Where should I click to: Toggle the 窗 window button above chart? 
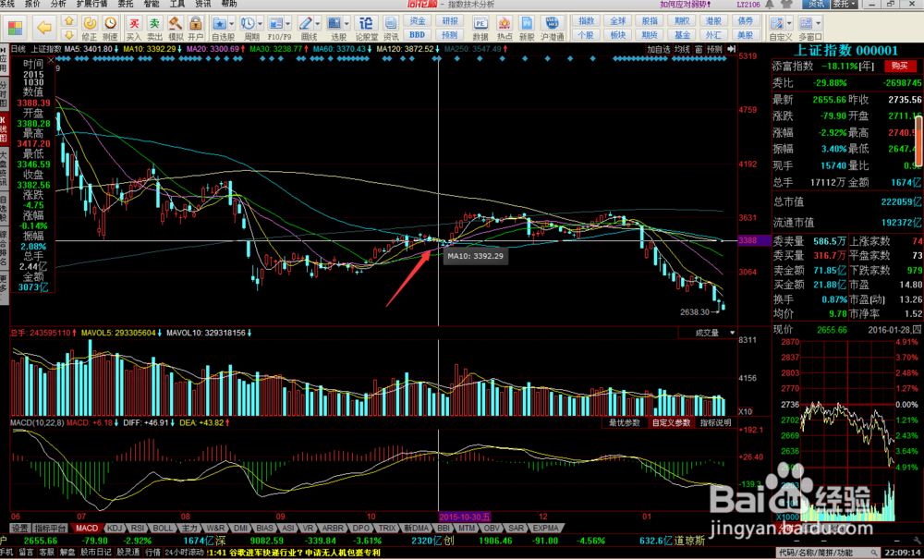[x=699, y=50]
